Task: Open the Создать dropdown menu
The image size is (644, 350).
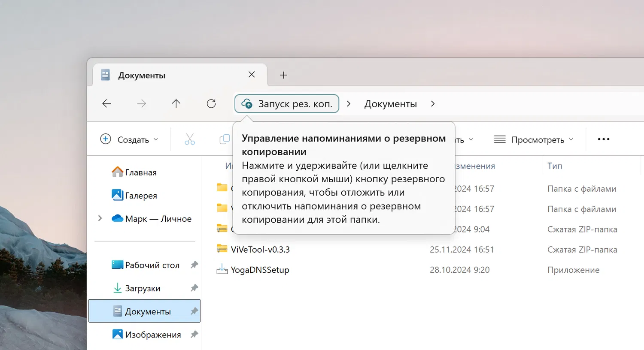Action: 129,139
